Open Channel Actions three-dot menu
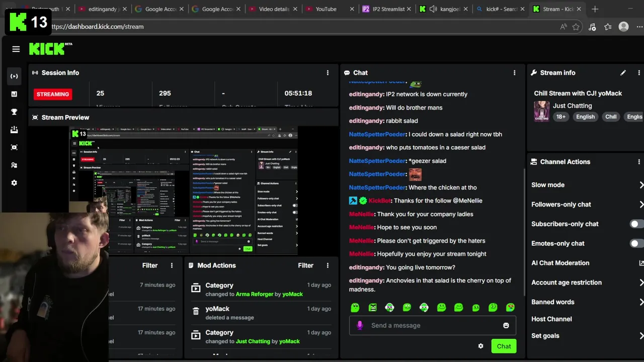Screen dimensions: 644x362 (639, 162)
